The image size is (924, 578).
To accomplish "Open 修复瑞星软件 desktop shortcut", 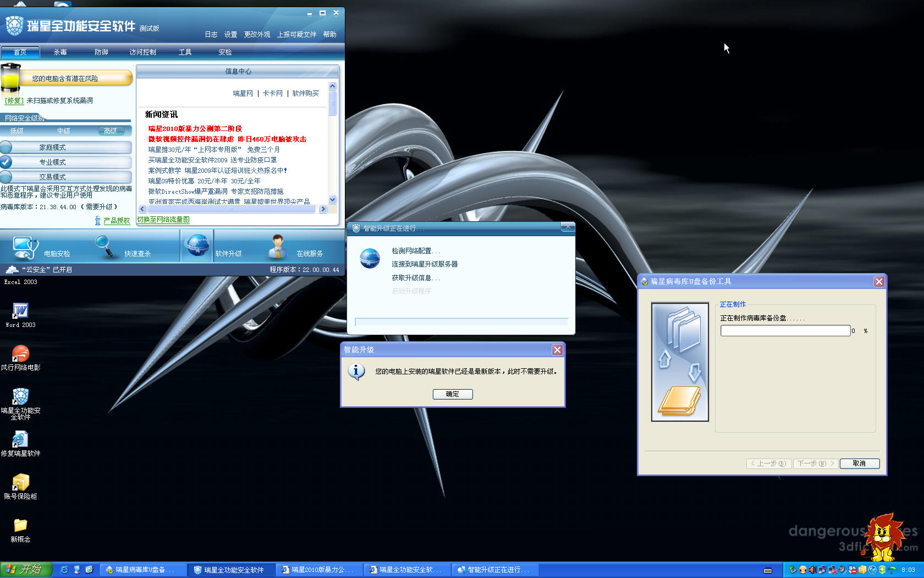I will pos(20,440).
